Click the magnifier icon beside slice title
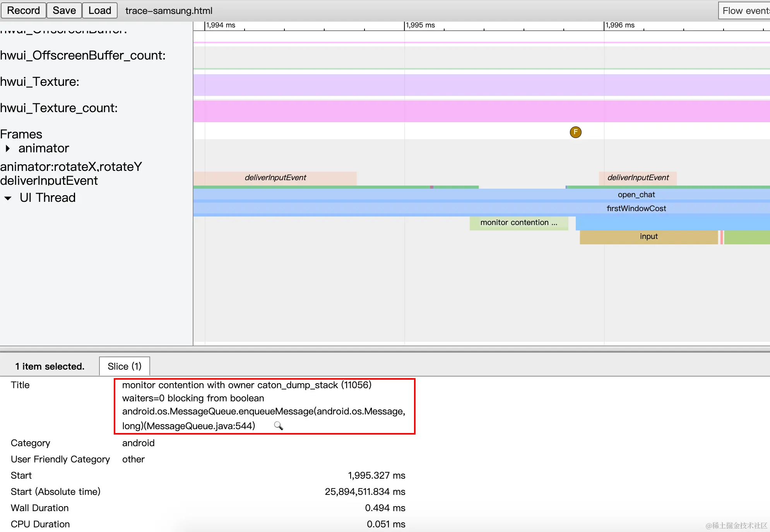Image resolution: width=770 pixels, height=532 pixels. pos(278,426)
